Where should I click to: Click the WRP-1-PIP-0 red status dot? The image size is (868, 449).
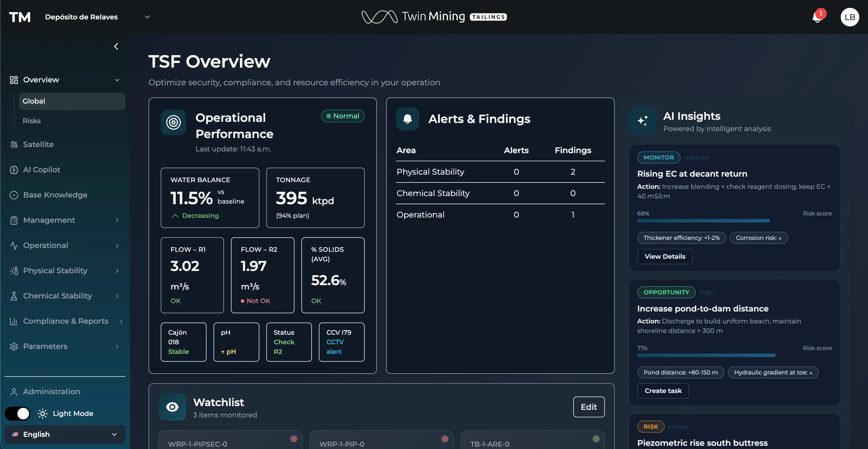pos(445,439)
